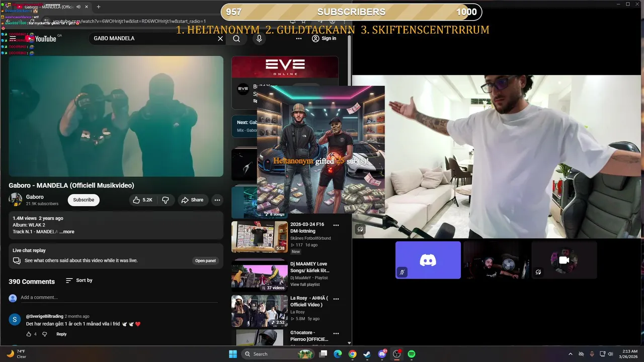
Task: Switch to Google Chrome in taskbar
Action: pos(353,354)
